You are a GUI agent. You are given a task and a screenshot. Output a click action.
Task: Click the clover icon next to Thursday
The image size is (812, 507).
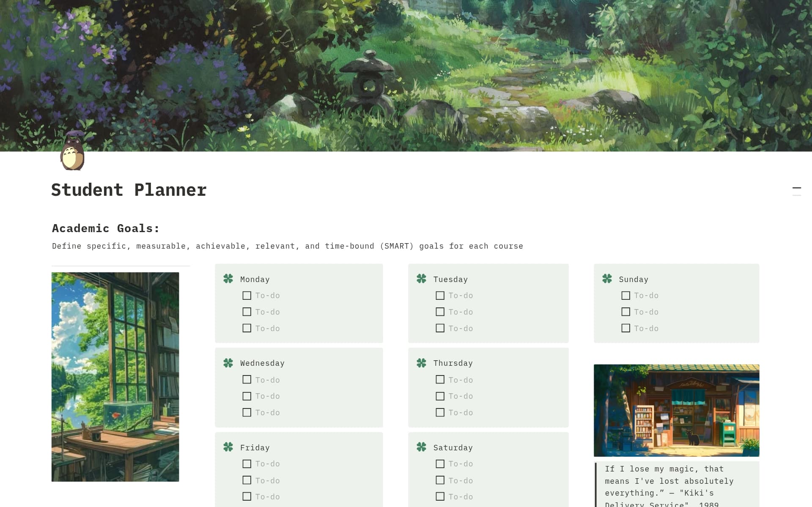(x=422, y=363)
